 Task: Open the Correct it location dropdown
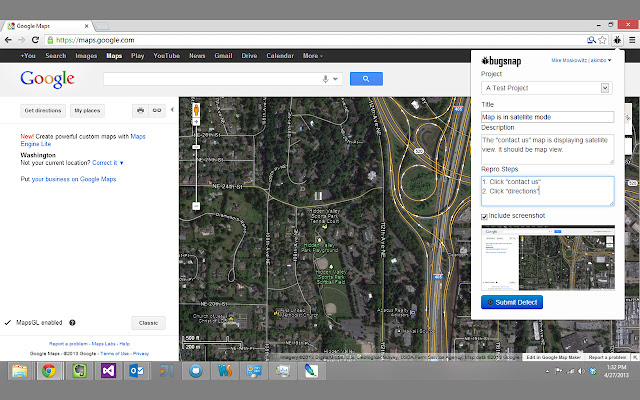click(x=108, y=162)
